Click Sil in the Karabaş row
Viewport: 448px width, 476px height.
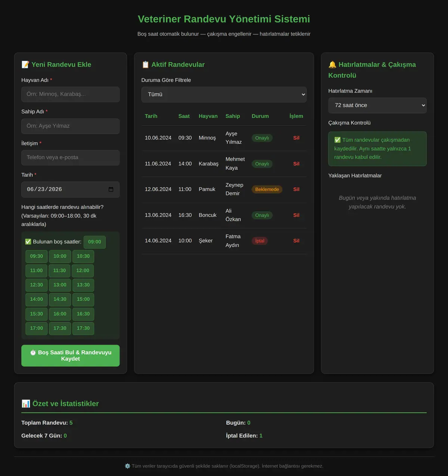coord(296,164)
